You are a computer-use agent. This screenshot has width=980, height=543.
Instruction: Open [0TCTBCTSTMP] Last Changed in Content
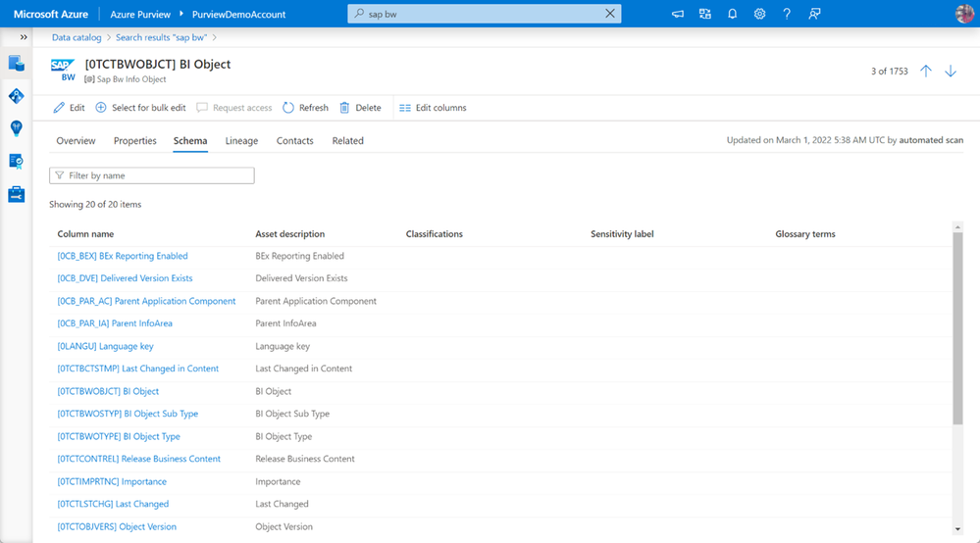[x=138, y=369]
